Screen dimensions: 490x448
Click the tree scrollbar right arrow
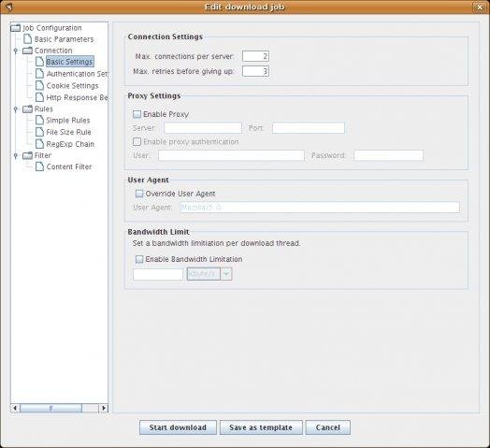(104, 408)
